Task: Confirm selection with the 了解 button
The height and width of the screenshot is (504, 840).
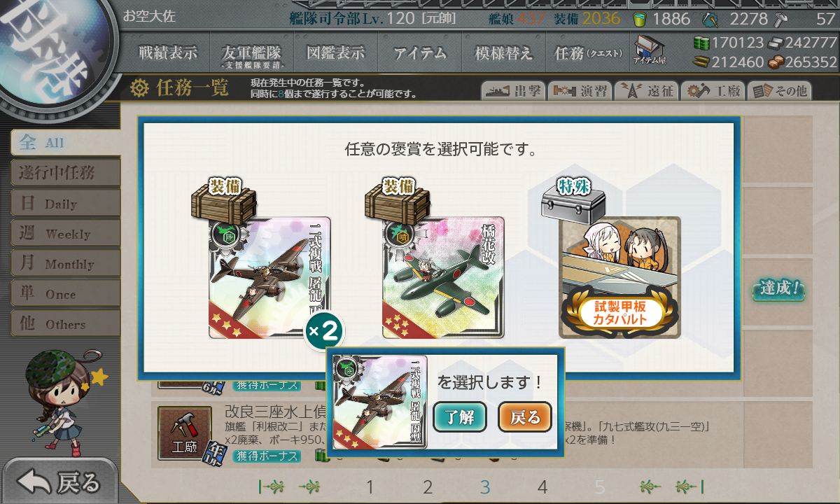Action: (x=460, y=417)
